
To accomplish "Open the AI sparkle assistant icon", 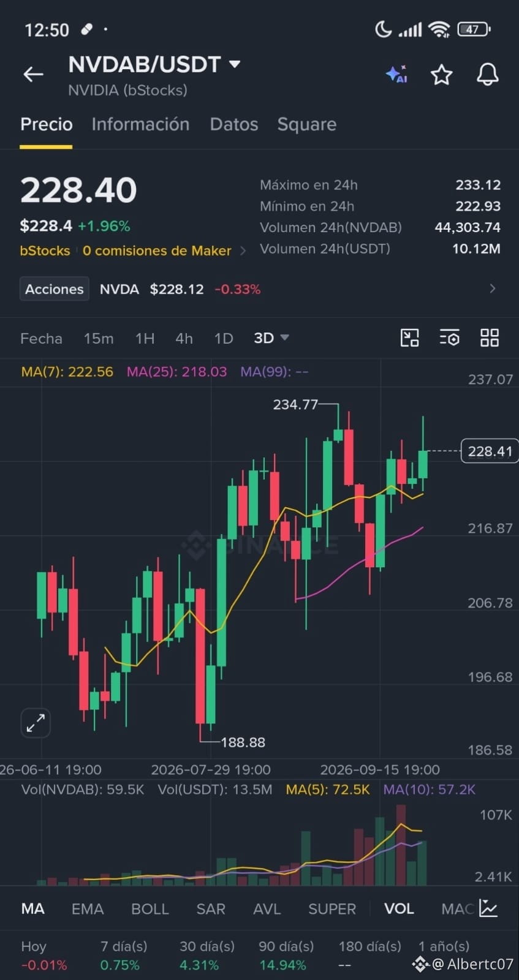I will click(396, 74).
